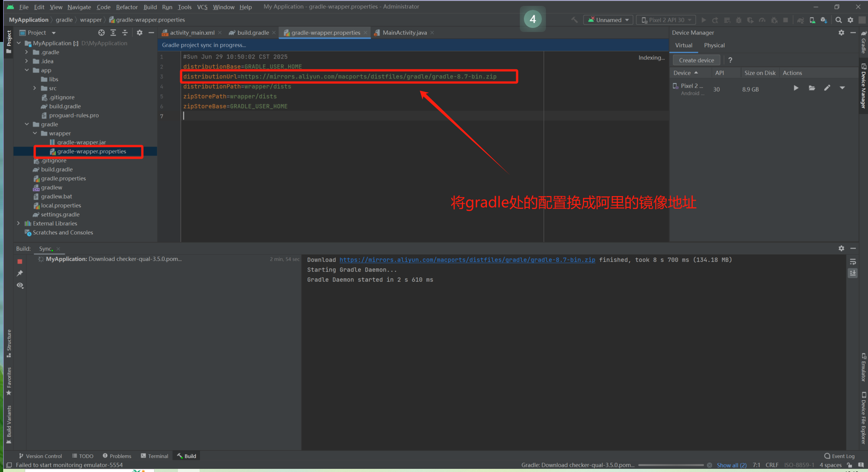This screenshot has width=868, height=472.
Task: Launch the Pixel 2 virtual device
Action: 796,88
